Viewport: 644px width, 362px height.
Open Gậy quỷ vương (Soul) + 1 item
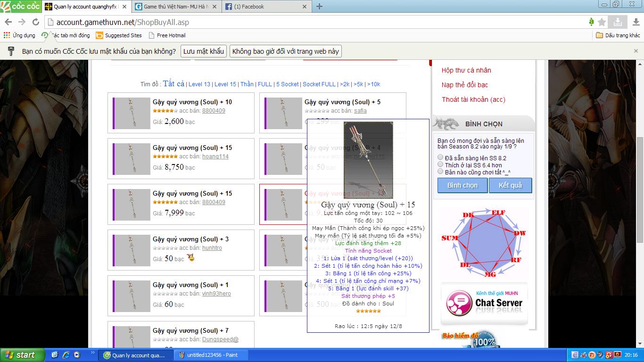point(190,285)
